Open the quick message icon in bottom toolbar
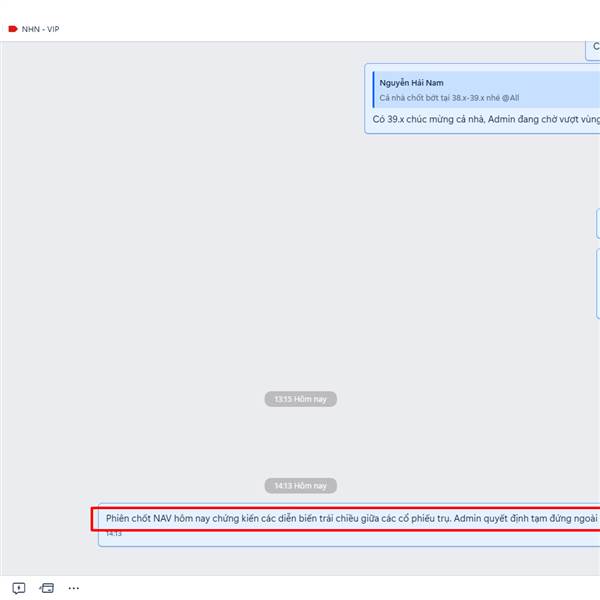Screen dimensions: 600x600 [19, 588]
